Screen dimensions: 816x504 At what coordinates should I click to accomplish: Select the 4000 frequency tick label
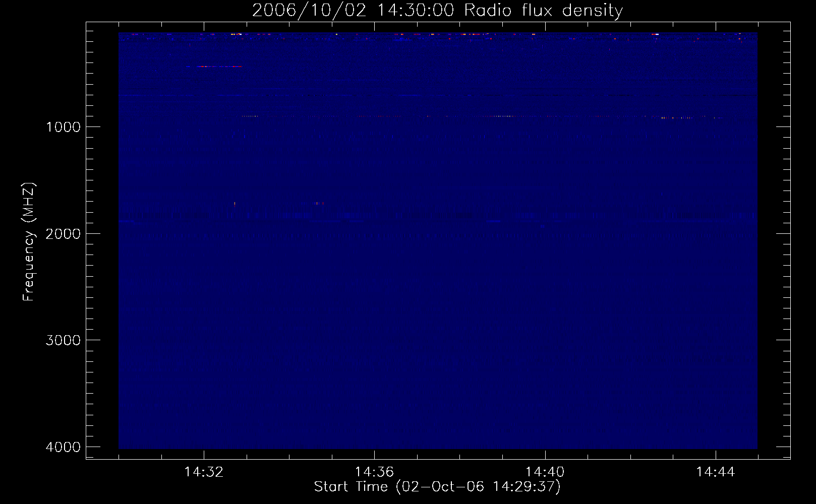click(x=63, y=447)
